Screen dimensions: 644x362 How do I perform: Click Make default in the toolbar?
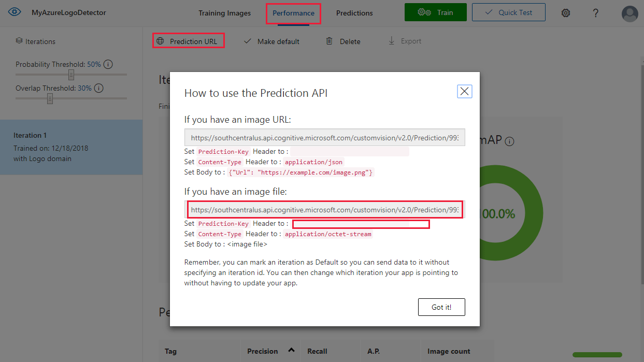click(271, 41)
